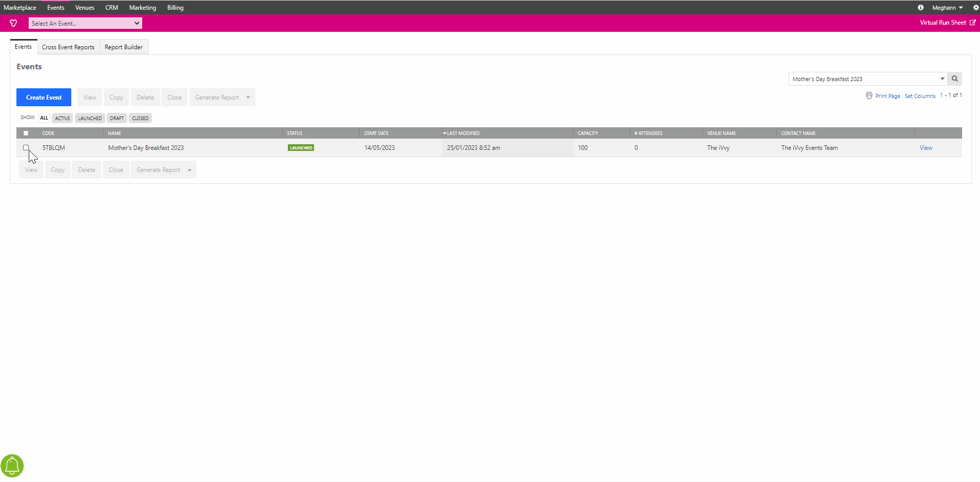Image resolution: width=980 pixels, height=482 pixels.
Task: Click the bottom Close button below table
Action: (x=116, y=170)
